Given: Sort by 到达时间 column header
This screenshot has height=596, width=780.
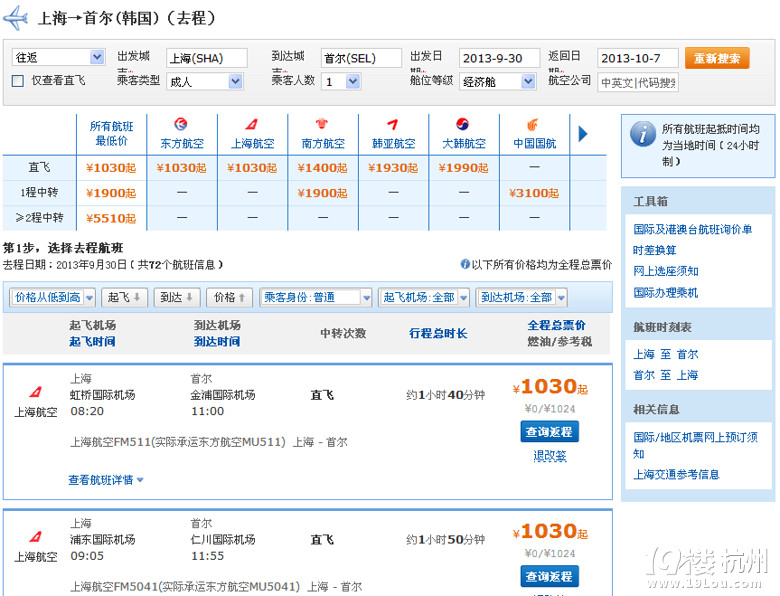Looking at the screenshot, I should click(217, 341).
